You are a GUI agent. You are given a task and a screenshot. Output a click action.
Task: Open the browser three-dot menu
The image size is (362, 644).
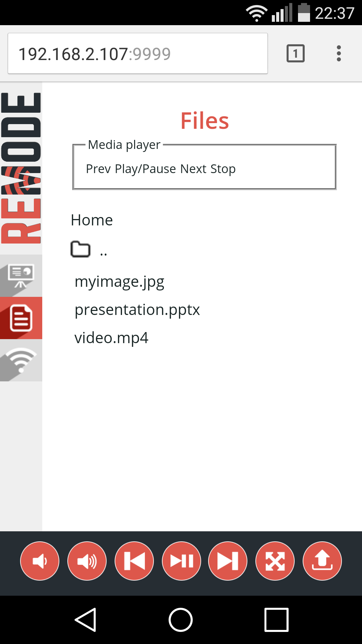click(x=339, y=53)
